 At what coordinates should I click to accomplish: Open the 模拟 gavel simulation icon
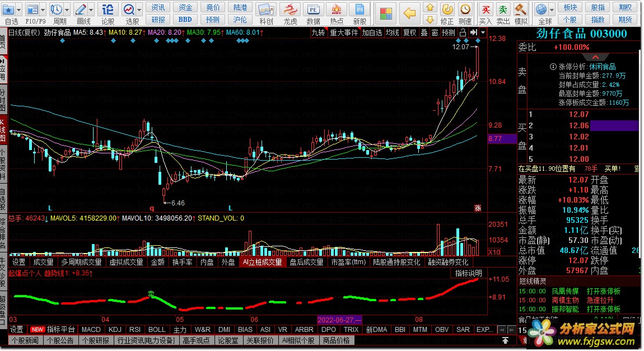tap(521, 10)
